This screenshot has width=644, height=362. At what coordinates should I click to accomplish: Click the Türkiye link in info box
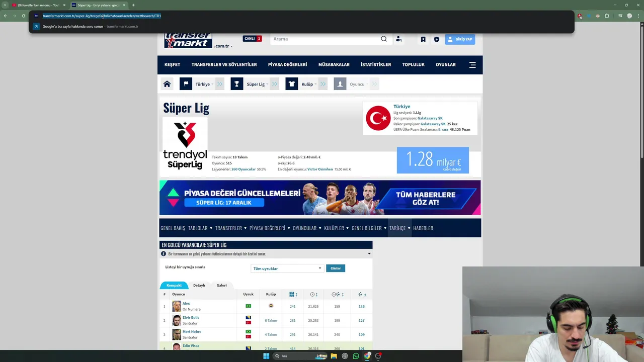point(401,107)
